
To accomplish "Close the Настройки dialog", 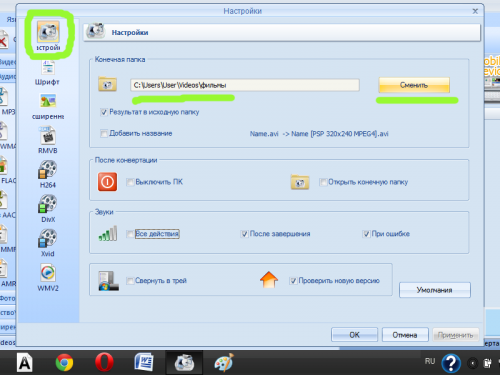I will (x=475, y=11).
